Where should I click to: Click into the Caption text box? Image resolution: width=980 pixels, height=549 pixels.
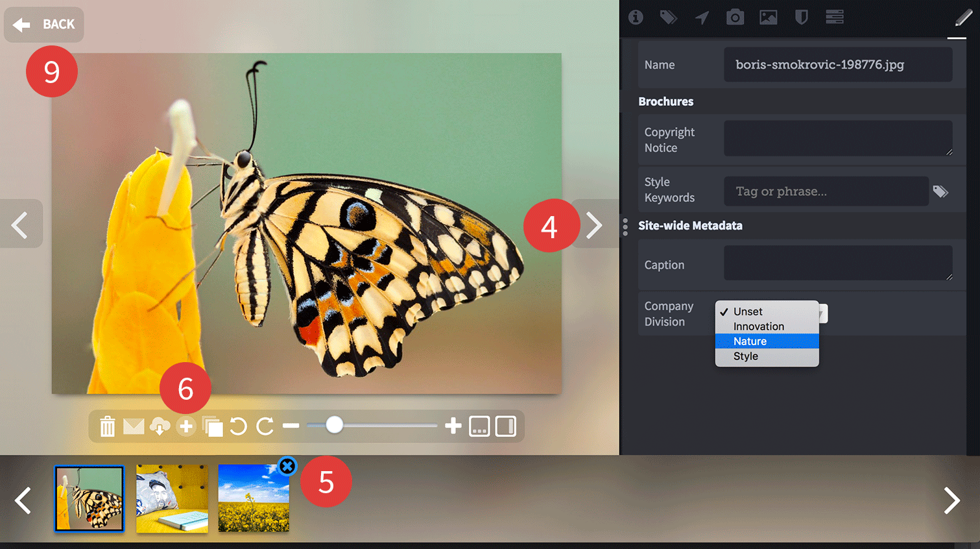tap(838, 263)
